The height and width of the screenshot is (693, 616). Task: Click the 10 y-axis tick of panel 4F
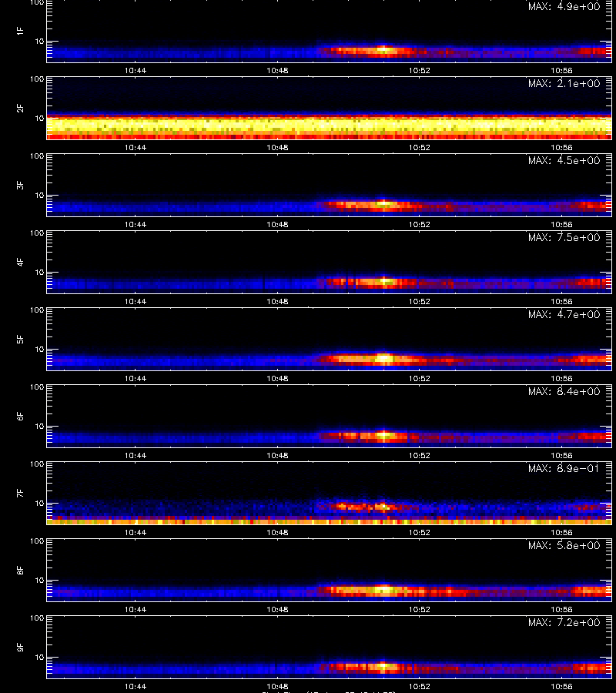pos(39,273)
